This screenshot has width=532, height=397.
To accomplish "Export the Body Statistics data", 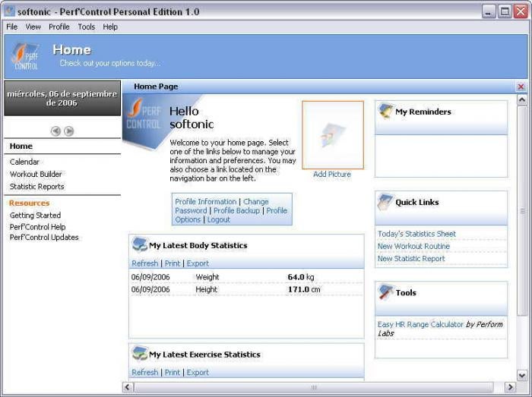I will pos(198,263).
